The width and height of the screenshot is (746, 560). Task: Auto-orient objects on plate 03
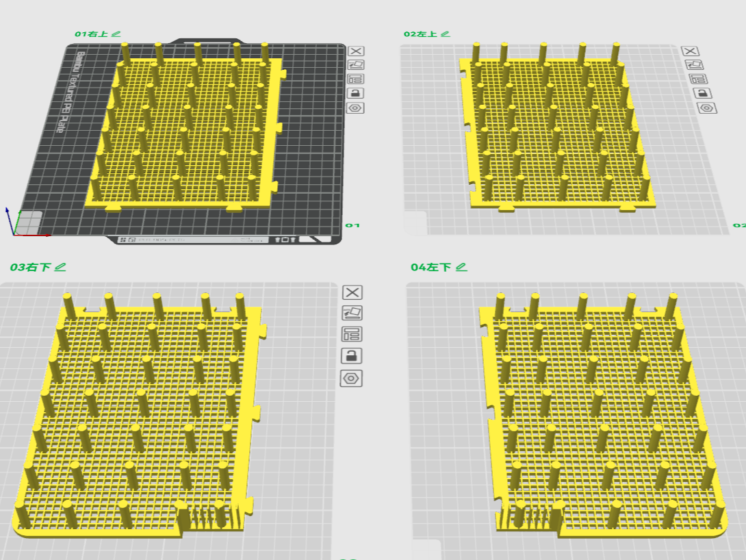pyautogui.click(x=352, y=313)
